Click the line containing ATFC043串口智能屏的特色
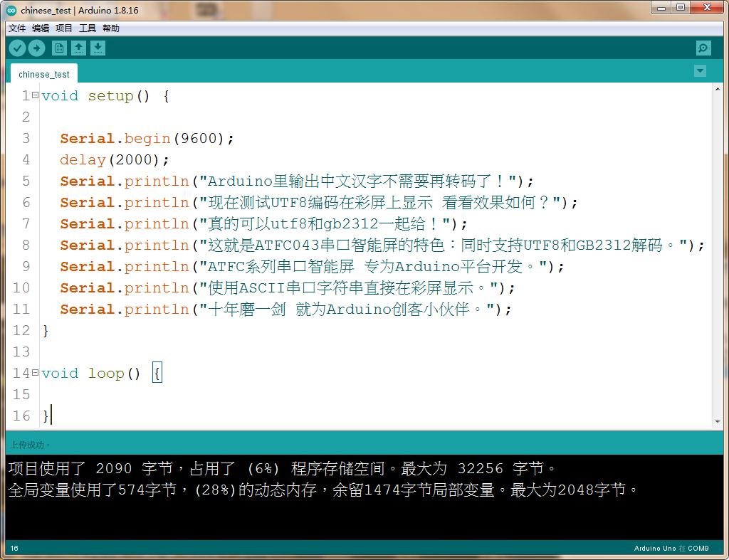Image resolution: width=729 pixels, height=560 pixels. coord(382,245)
